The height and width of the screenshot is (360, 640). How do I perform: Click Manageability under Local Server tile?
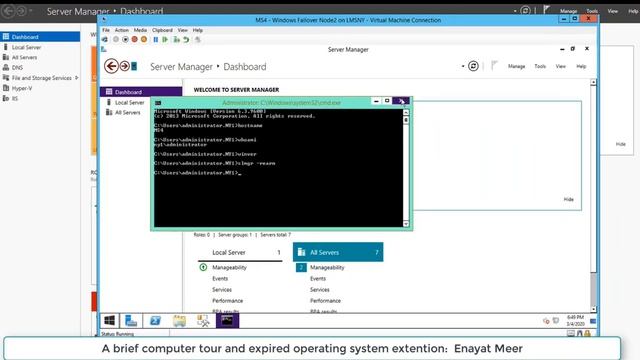point(229,267)
